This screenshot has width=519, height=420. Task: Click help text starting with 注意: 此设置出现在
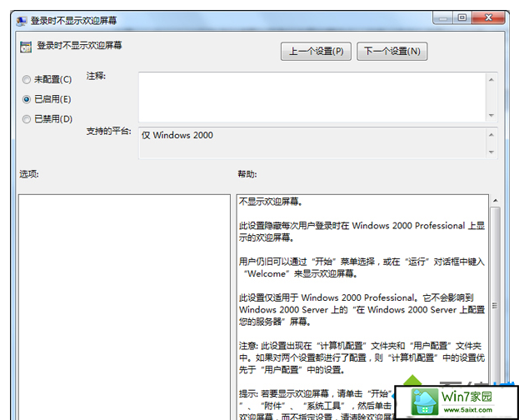[362, 357]
